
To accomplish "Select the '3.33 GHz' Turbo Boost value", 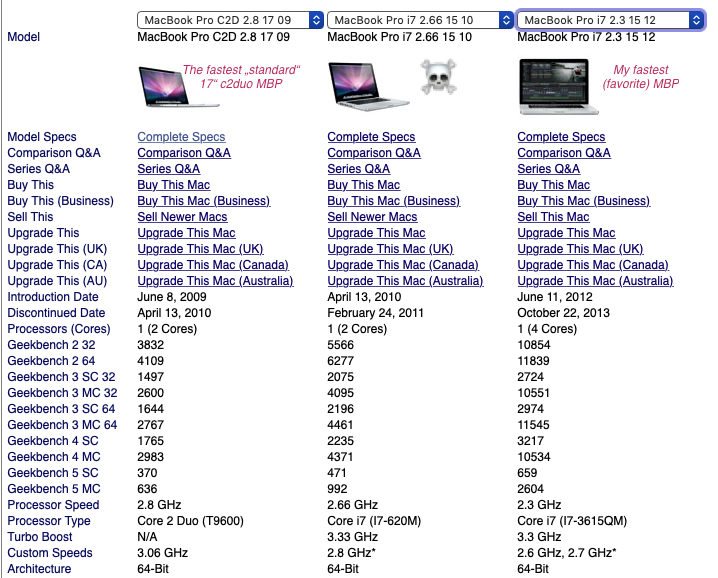I will click(353, 538).
